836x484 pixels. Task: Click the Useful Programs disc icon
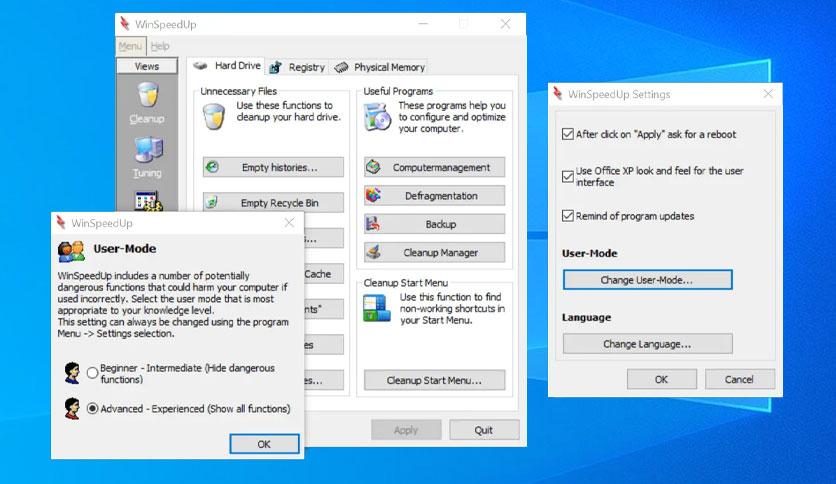[x=377, y=117]
